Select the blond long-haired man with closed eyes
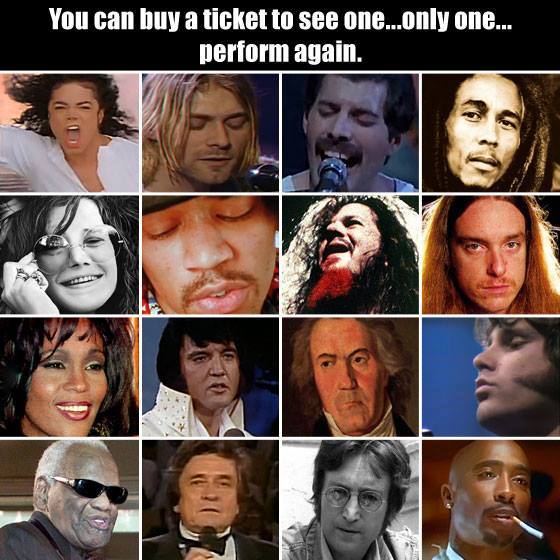This screenshot has width=560, height=560. tap(210, 132)
